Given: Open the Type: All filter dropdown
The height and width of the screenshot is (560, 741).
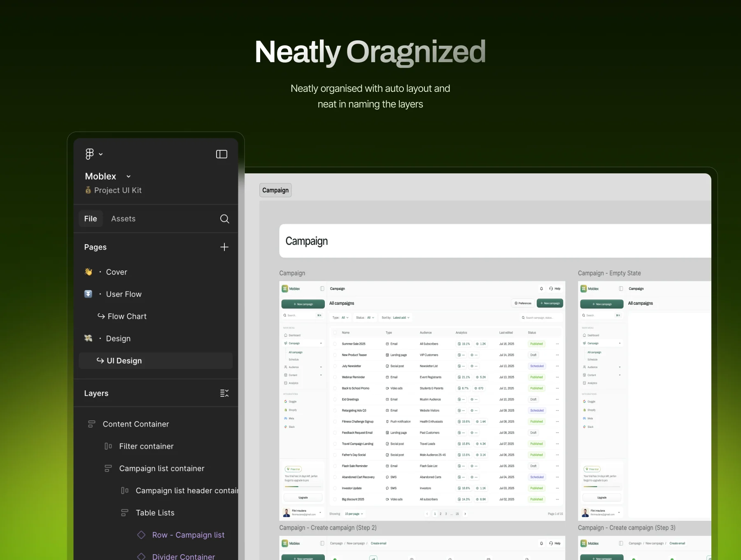Looking at the screenshot, I should pos(340,318).
